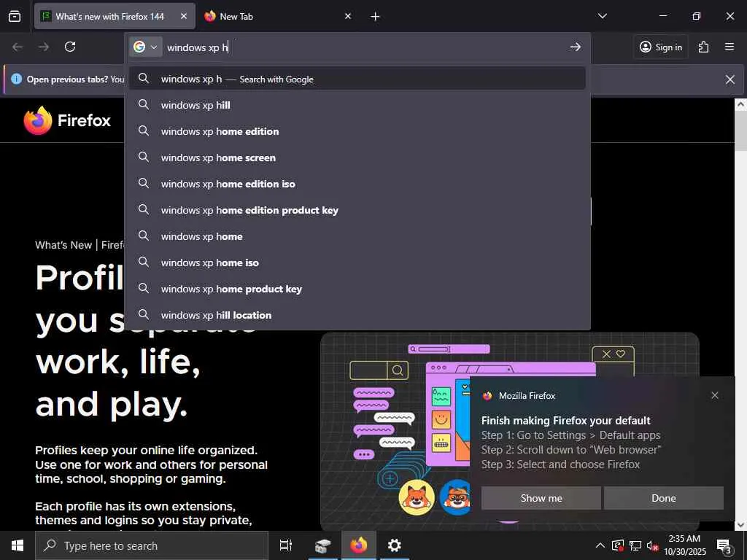Choose the 'windows xp hill' suggestion

(357, 105)
